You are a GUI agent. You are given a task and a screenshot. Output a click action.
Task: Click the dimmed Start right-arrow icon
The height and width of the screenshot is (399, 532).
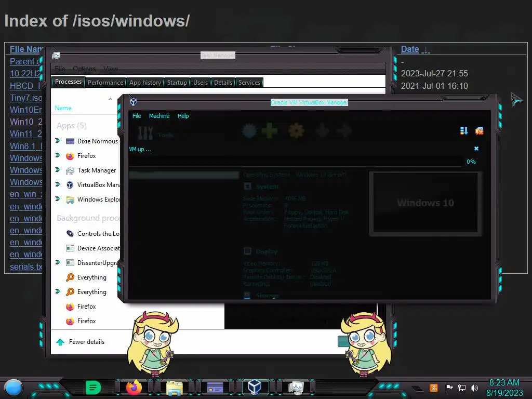coord(344,131)
